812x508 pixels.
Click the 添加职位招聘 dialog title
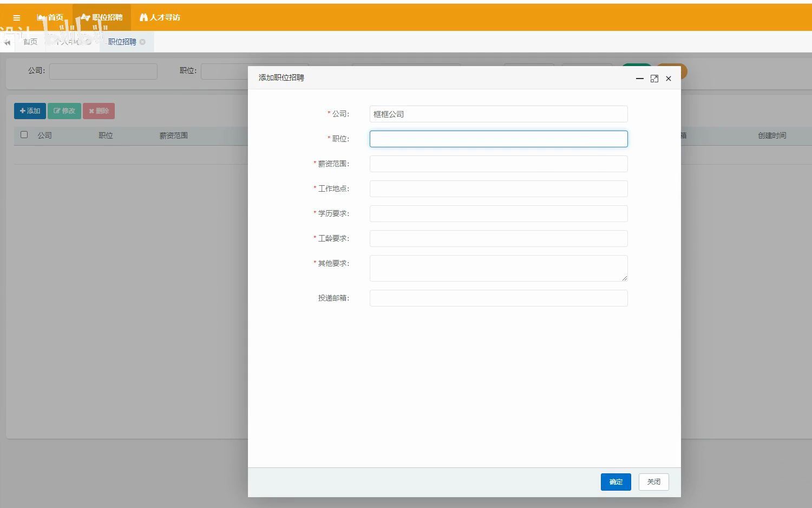coord(281,77)
